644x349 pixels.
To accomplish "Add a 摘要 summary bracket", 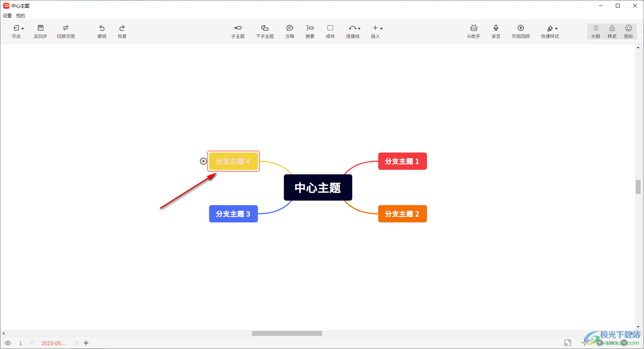I will [x=310, y=32].
